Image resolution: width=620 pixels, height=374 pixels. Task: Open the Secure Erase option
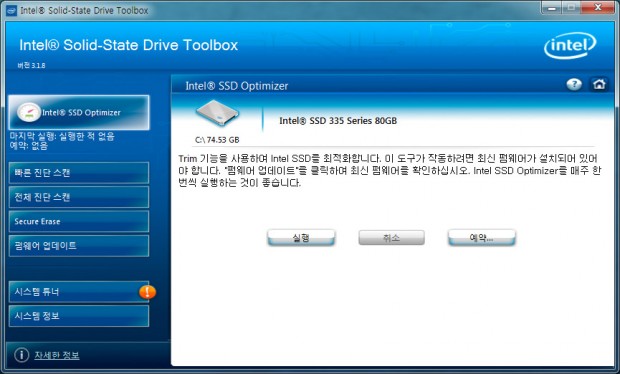point(79,221)
